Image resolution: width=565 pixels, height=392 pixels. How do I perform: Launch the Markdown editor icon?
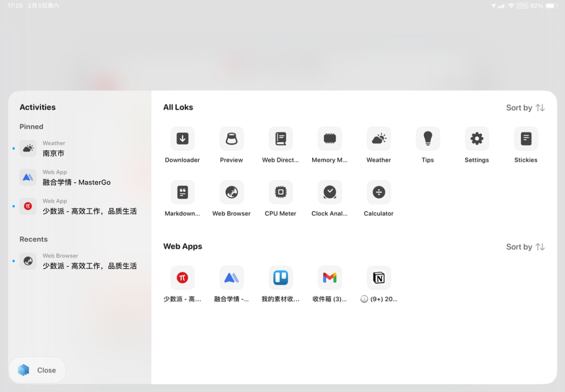pos(182,192)
